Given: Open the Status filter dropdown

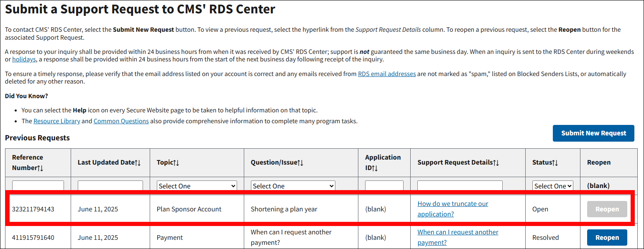Looking at the screenshot, I should click(x=552, y=186).
